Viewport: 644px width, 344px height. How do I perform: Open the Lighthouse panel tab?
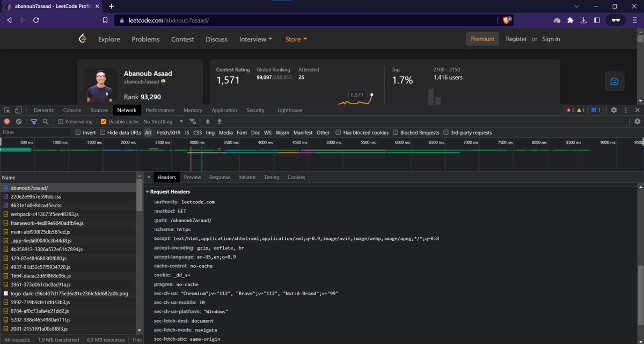(x=290, y=110)
